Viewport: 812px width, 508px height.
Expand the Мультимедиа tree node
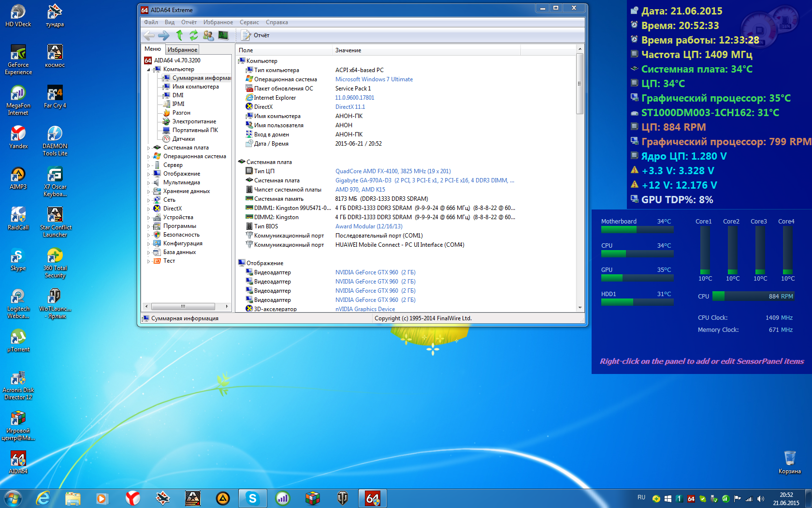[149, 183]
